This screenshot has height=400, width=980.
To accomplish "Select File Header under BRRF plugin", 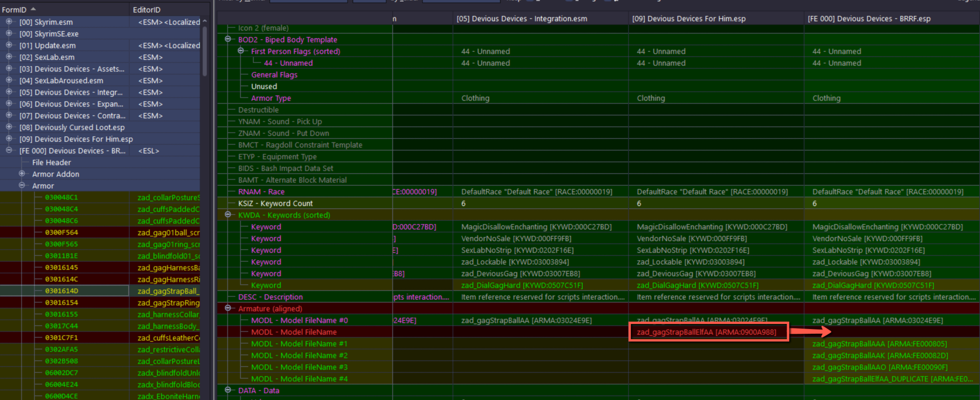I will point(52,162).
